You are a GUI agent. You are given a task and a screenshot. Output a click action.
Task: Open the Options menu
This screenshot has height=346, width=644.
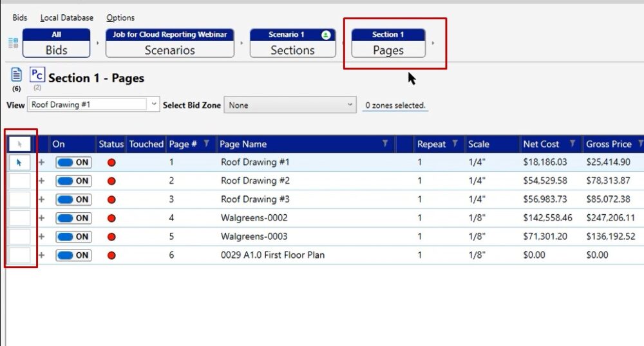point(120,18)
